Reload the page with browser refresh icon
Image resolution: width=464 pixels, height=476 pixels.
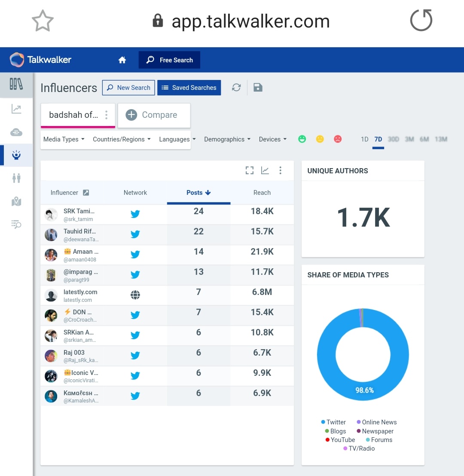(x=421, y=20)
